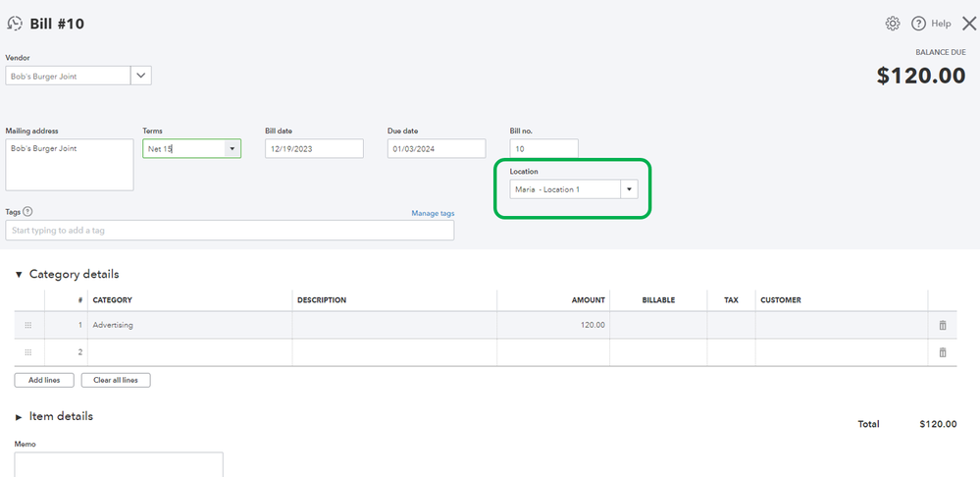This screenshot has height=477, width=980.
Task: Click the Add lines button
Action: [x=44, y=380]
